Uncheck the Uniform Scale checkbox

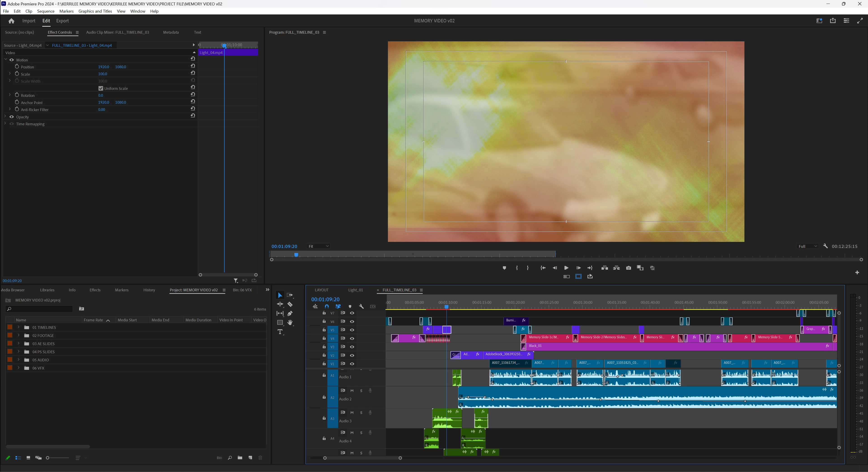tap(101, 88)
